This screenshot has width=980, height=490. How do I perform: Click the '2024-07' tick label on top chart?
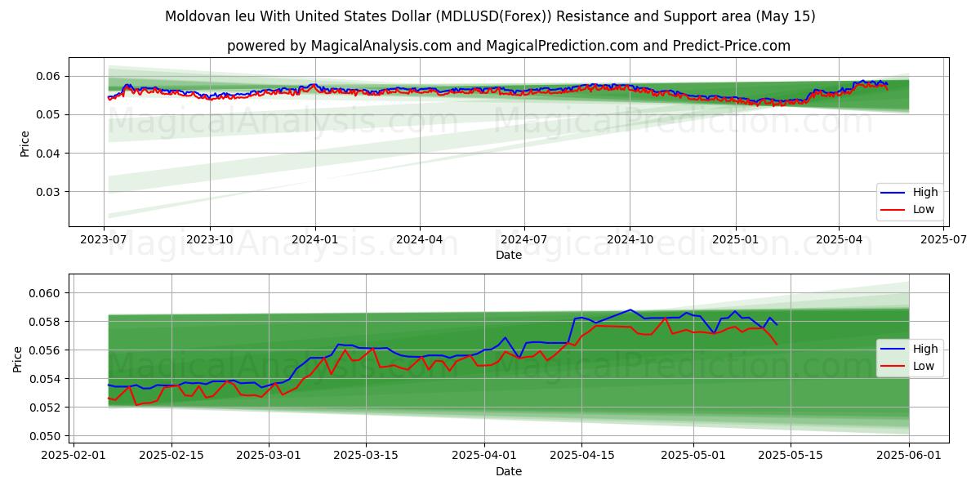coord(523,241)
